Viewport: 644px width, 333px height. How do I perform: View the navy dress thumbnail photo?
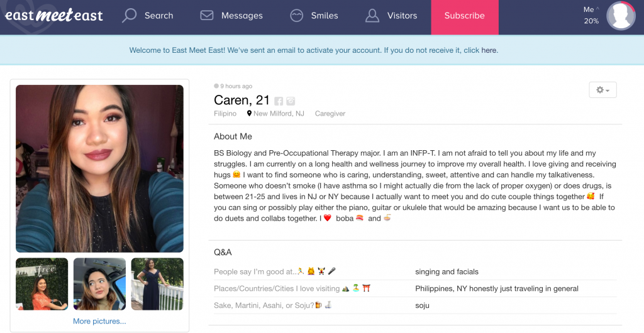pos(157,284)
